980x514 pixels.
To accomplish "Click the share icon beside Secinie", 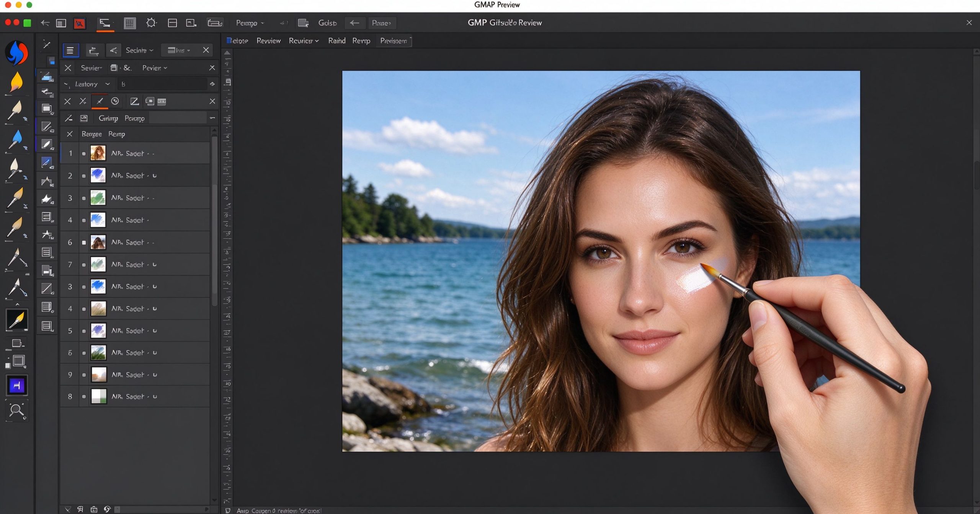I will (x=114, y=50).
